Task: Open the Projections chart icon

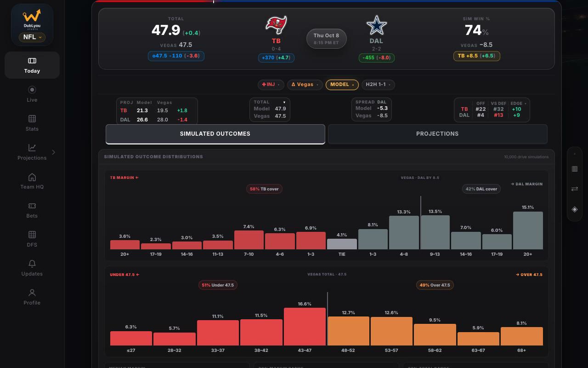Action: click(32, 148)
